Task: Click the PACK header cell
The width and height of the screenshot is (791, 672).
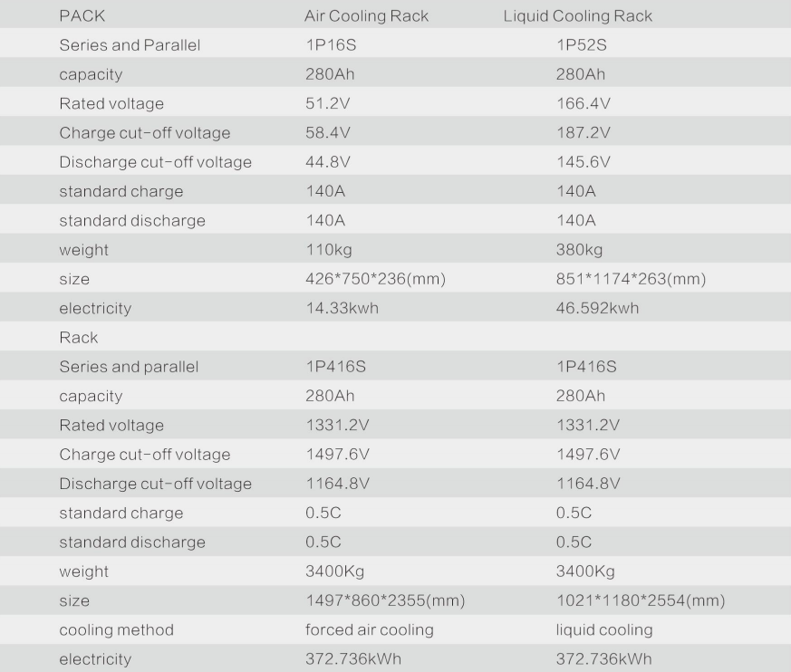Action: (x=82, y=16)
